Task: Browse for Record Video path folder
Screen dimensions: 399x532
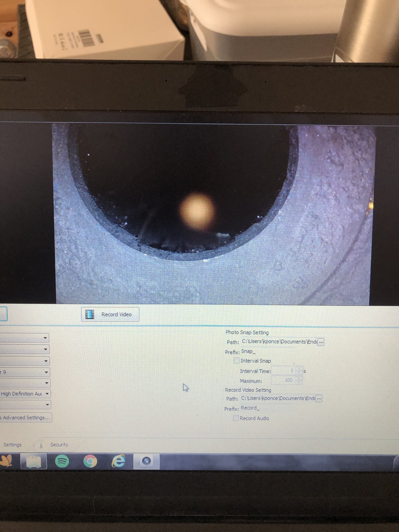Action: [319, 398]
